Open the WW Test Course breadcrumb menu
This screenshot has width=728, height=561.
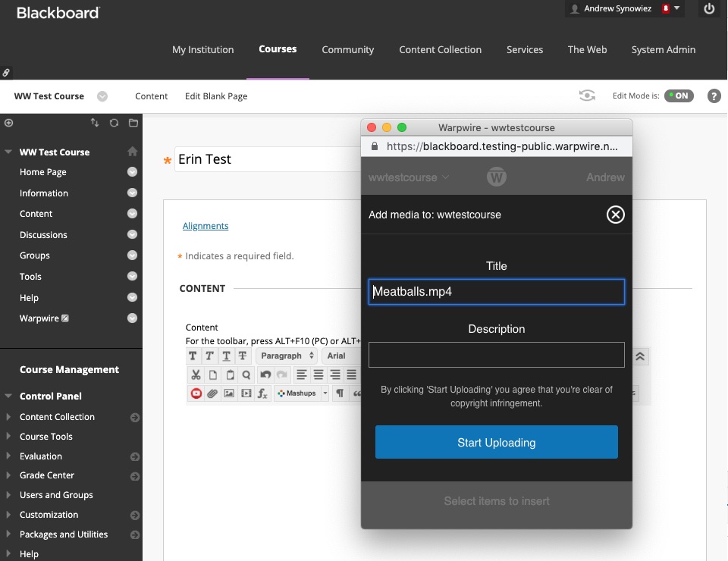102,96
